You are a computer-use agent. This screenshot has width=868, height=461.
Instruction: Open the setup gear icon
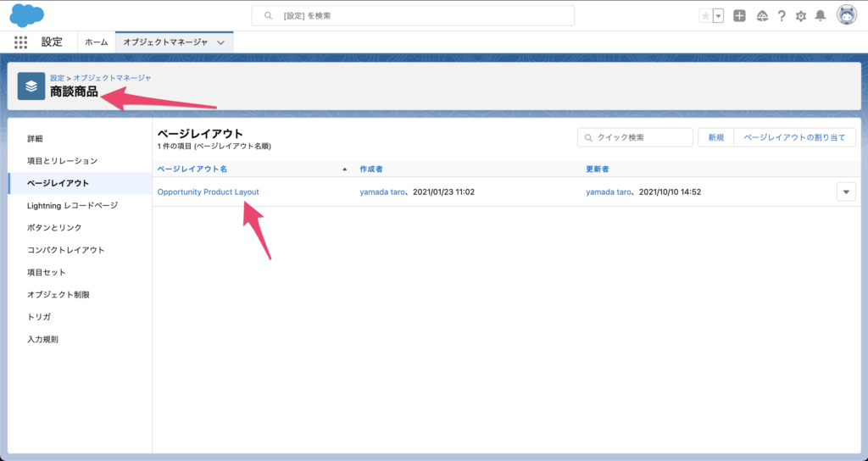pos(801,16)
